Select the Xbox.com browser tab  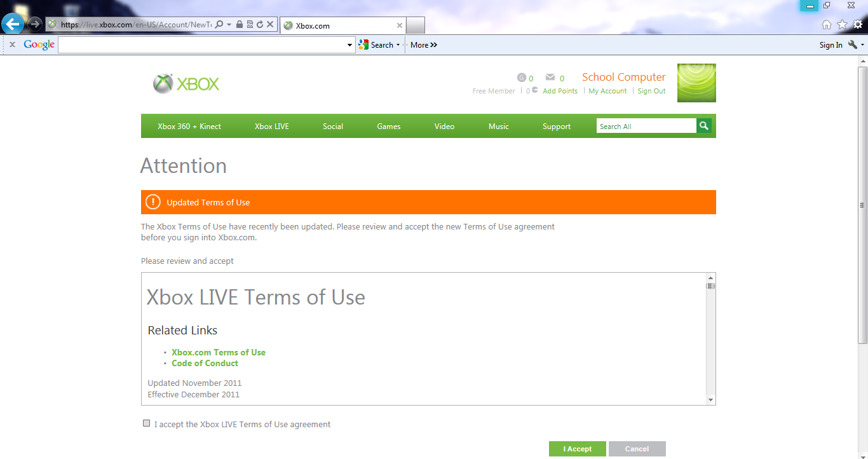[342, 25]
